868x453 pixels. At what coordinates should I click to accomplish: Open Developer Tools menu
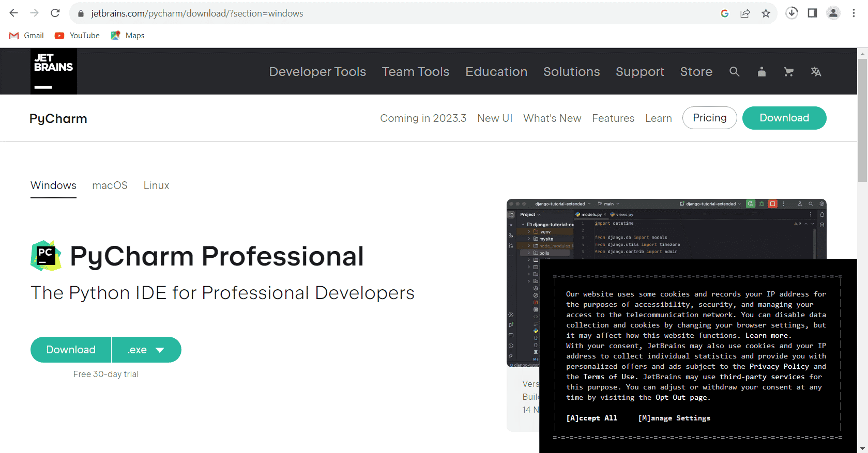317,72
